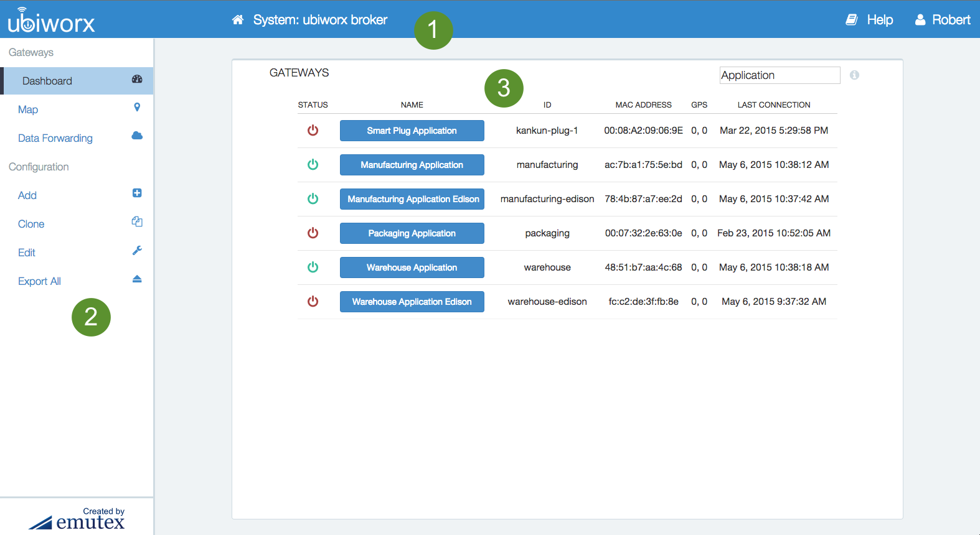Click date May 6, 2015 9:37:32 AM

coord(774,302)
